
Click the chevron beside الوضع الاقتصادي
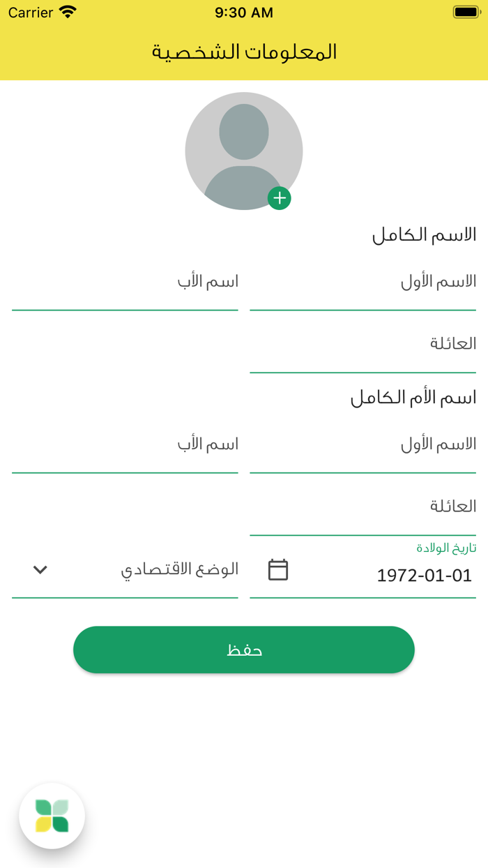(40, 569)
